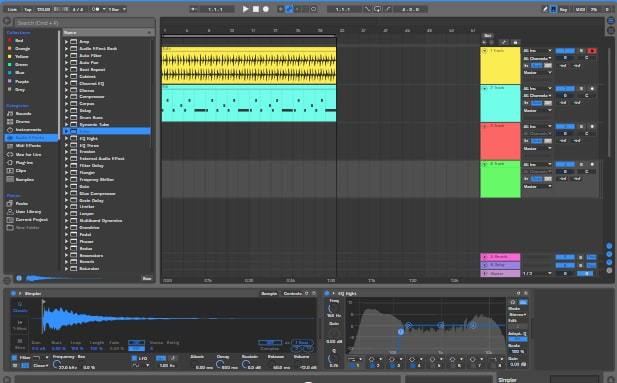The width and height of the screenshot is (617, 383).
Task: Expand the EQ Eight folder
Action: tap(67, 139)
